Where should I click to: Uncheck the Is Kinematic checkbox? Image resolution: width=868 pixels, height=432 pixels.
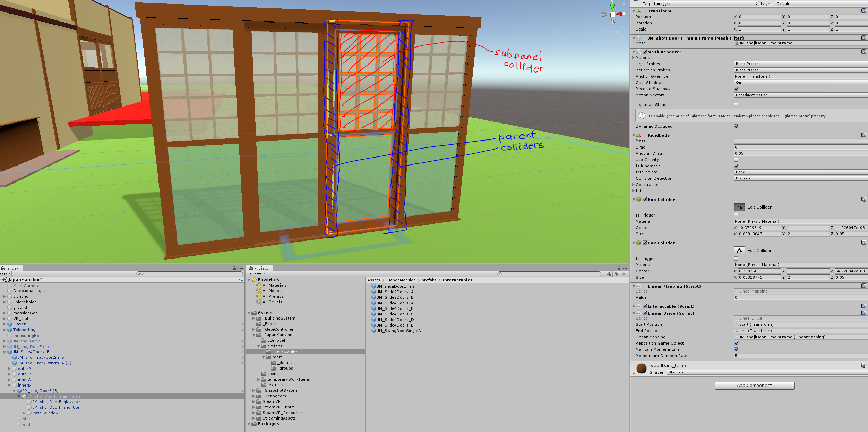point(736,166)
